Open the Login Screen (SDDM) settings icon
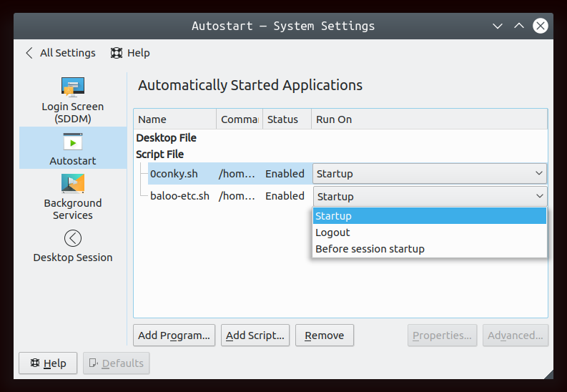Screen dimensions: 567x392 click(x=73, y=87)
